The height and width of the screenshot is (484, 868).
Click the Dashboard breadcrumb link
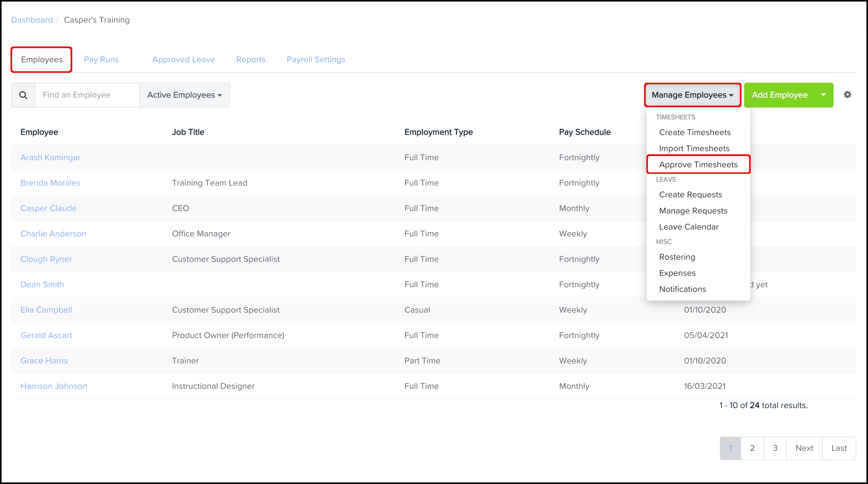coord(32,20)
